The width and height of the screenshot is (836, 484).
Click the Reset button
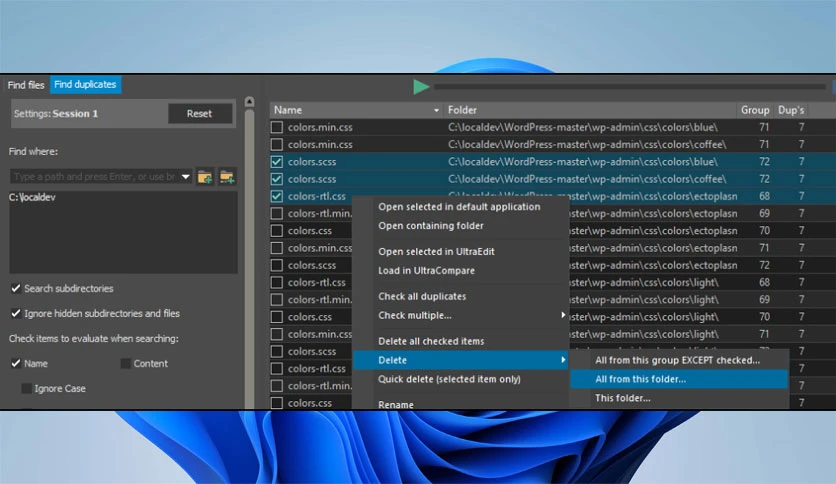[199, 114]
